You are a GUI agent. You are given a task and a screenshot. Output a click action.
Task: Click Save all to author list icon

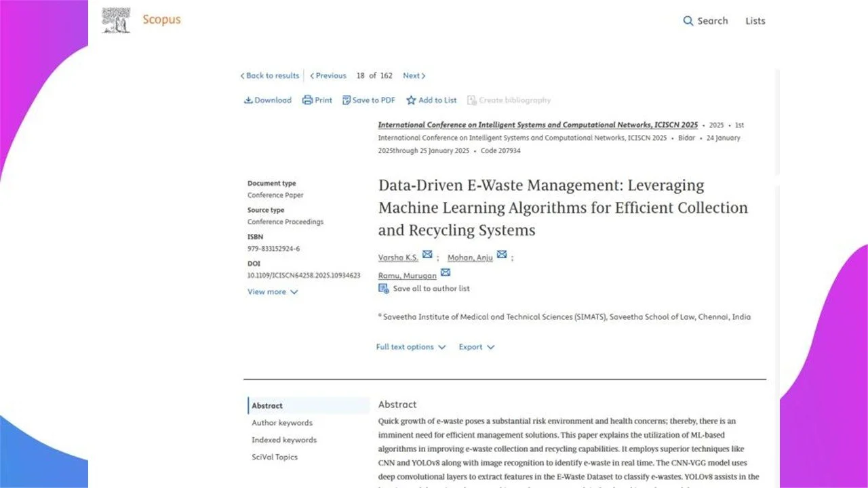384,289
